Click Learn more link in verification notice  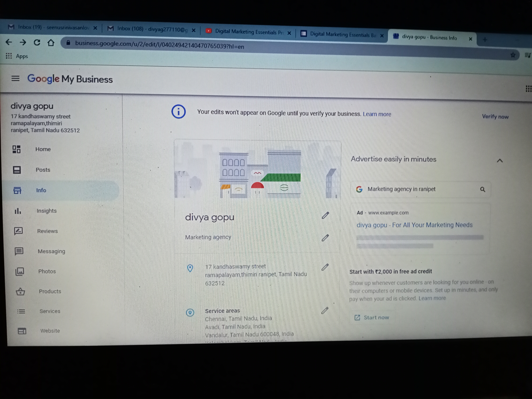coord(377,114)
